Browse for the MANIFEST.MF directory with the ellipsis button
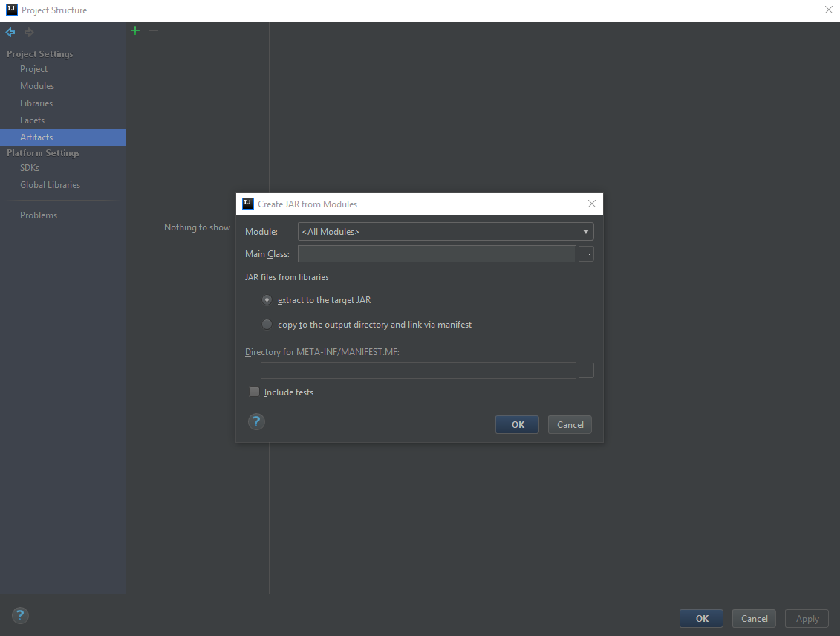The height and width of the screenshot is (636, 840). pos(586,370)
